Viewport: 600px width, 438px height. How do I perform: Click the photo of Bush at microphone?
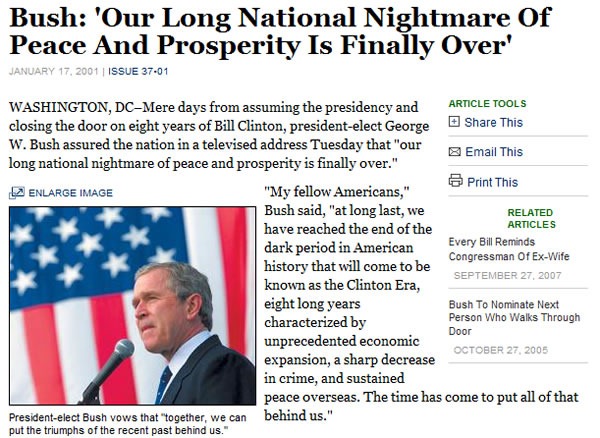click(x=132, y=305)
